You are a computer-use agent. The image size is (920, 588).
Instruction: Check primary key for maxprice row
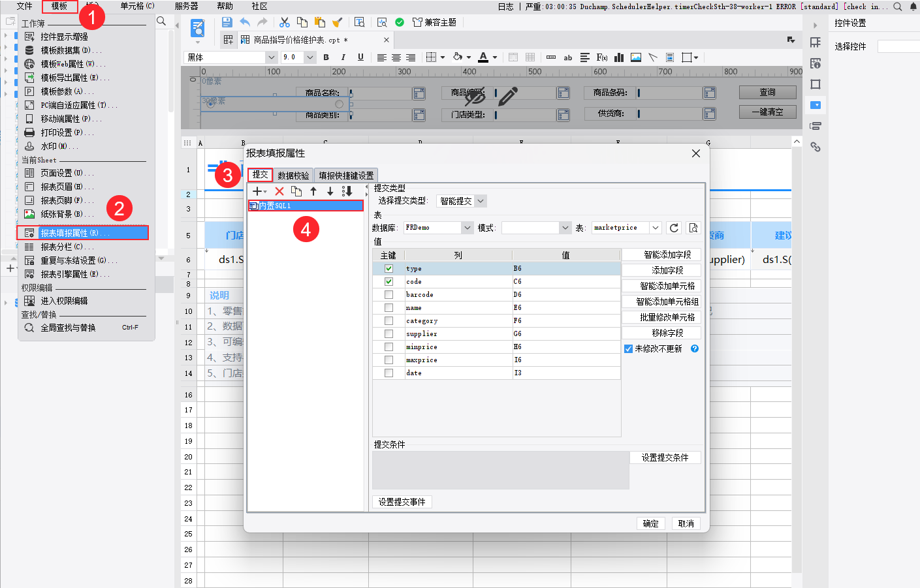(x=389, y=360)
